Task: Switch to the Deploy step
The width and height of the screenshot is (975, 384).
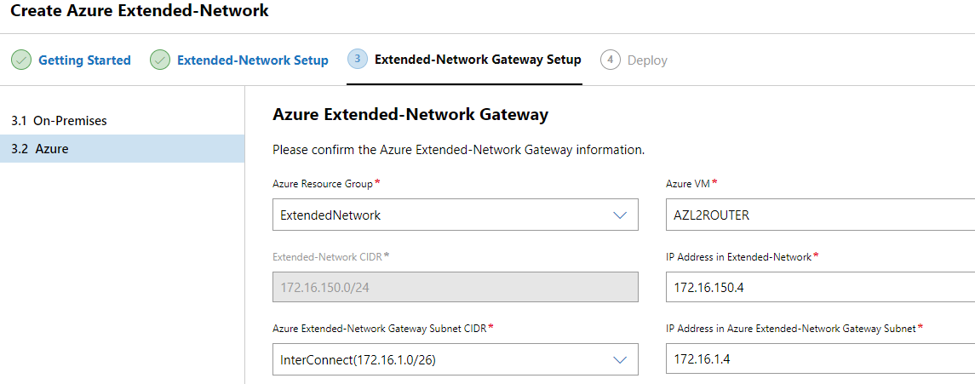Action: (x=647, y=60)
